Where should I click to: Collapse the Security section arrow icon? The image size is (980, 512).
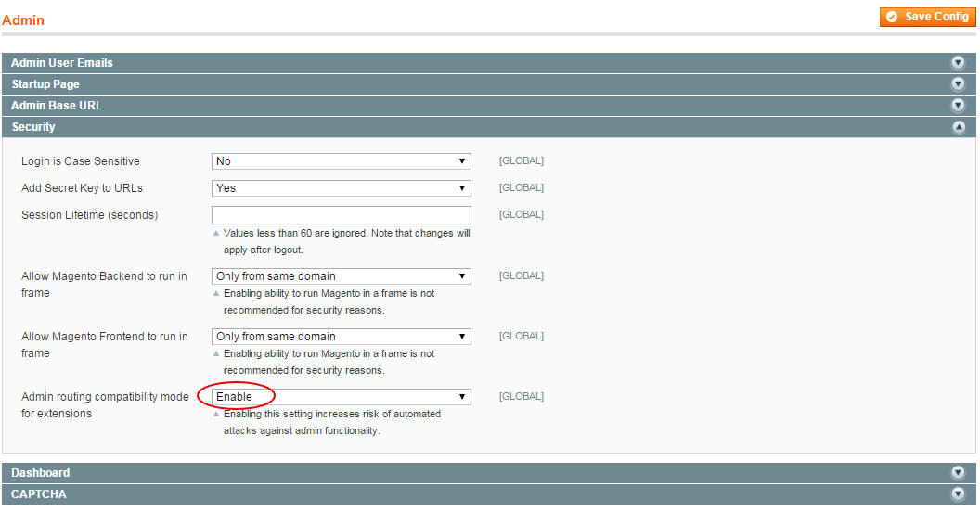[x=958, y=127]
